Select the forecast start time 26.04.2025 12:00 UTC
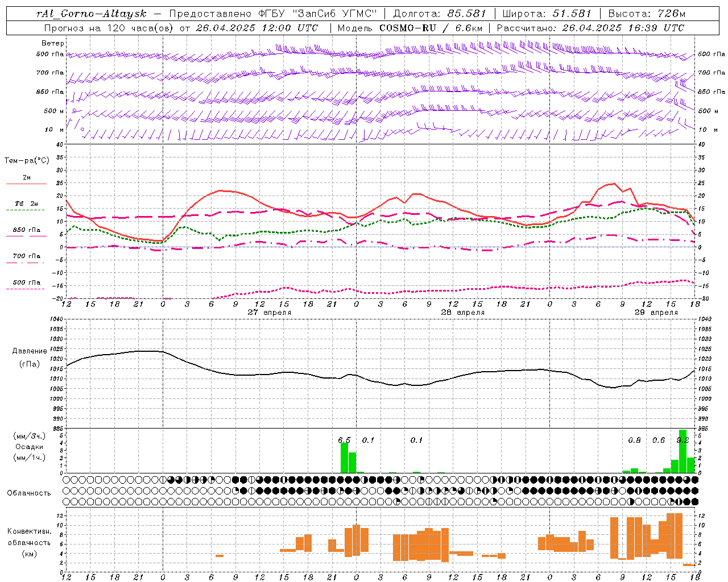Image resolution: width=728 pixels, height=582 pixels. coord(257,28)
